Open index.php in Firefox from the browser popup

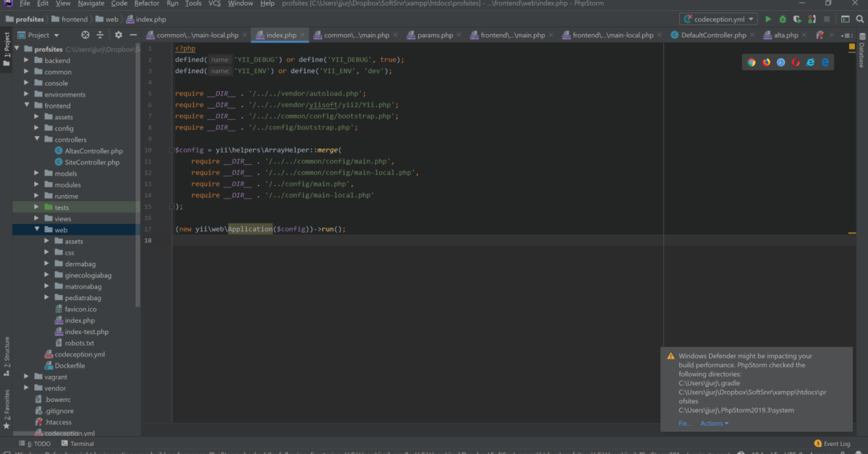[x=766, y=63]
